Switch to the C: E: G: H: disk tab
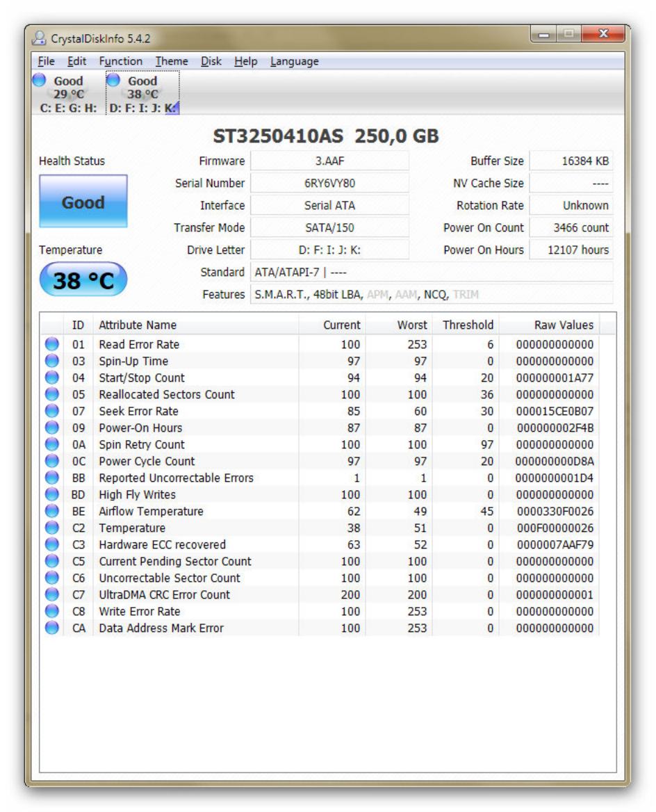The height and width of the screenshot is (812, 656). [68, 94]
